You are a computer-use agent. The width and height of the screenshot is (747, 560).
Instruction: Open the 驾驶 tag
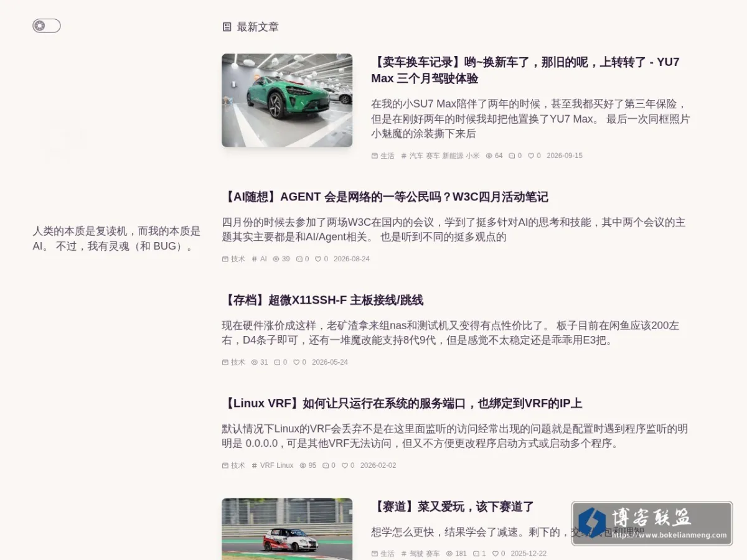[416, 554]
